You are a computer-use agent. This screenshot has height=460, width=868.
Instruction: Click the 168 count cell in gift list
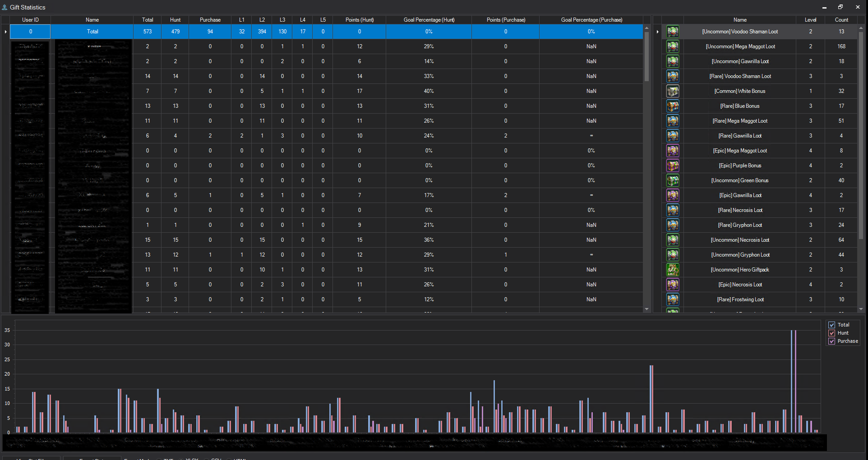pos(841,46)
